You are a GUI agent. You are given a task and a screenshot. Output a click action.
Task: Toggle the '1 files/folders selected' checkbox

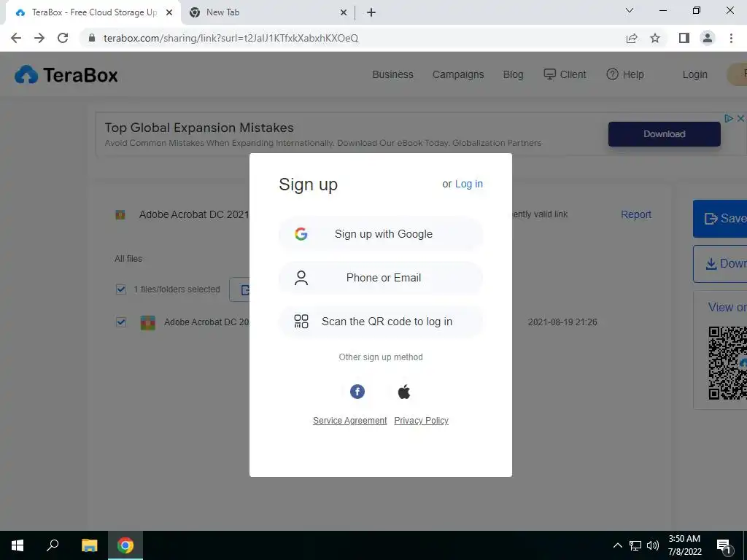(121, 289)
